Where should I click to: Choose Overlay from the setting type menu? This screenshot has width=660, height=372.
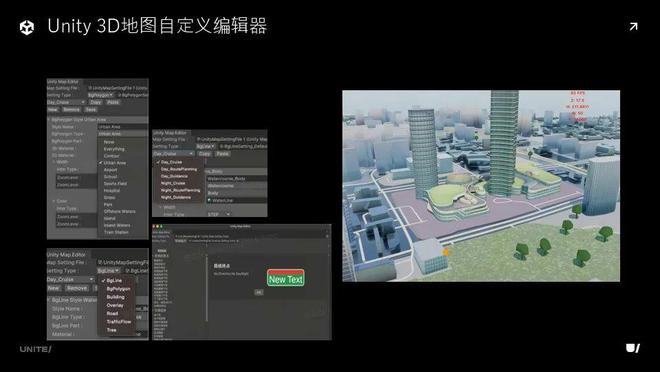pyautogui.click(x=115, y=306)
